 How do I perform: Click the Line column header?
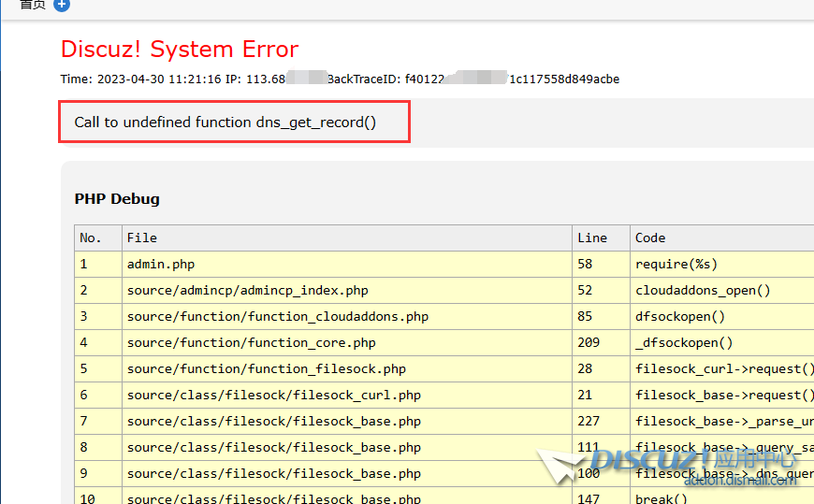(592, 238)
